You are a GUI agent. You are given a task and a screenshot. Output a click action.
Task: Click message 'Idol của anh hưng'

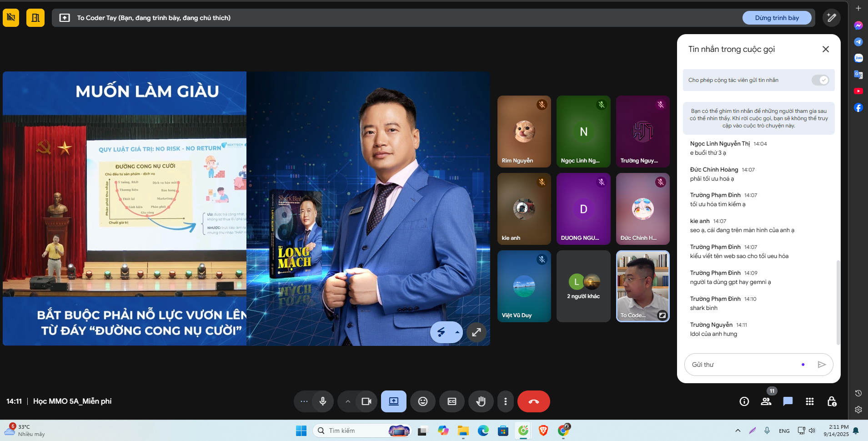[x=713, y=334]
